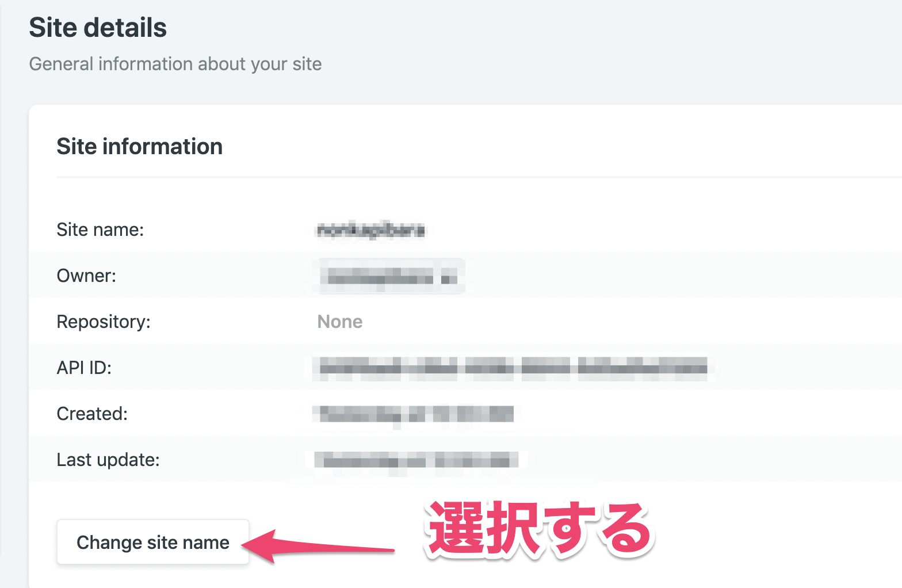The image size is (902, 588).
Task: Click the Owner row label
Action: point(86,276)
